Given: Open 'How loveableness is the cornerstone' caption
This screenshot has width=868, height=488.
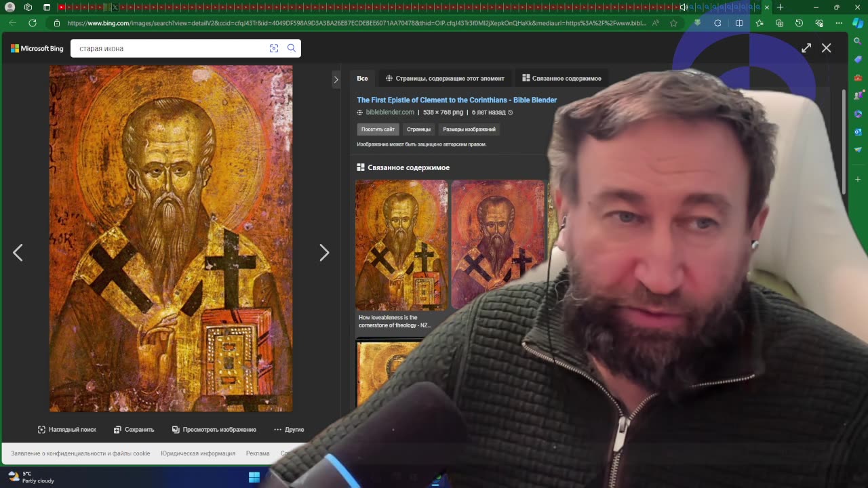Looking at the screenshot, I should point(395,321).
